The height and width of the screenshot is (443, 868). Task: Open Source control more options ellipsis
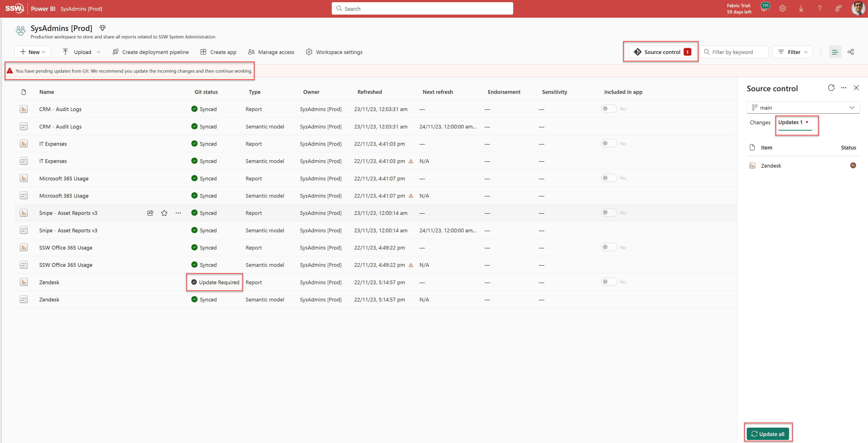[843, 88]
